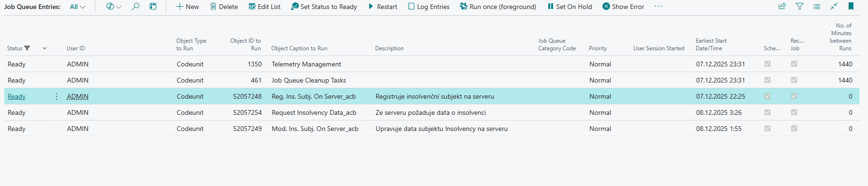
Task: Open more options ellipsis menu
Action: [x=658, y=6]
